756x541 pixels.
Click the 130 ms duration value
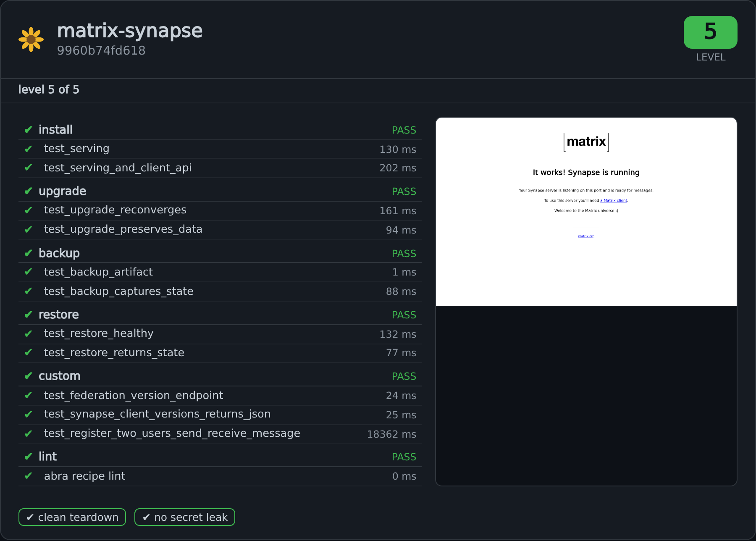pos(398,150)
